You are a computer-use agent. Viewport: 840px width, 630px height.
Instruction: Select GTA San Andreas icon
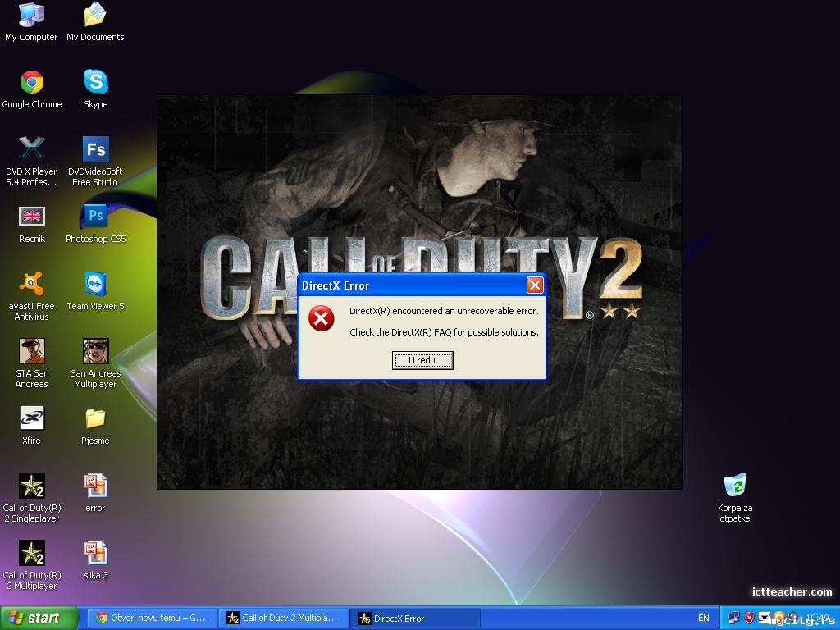32,363
